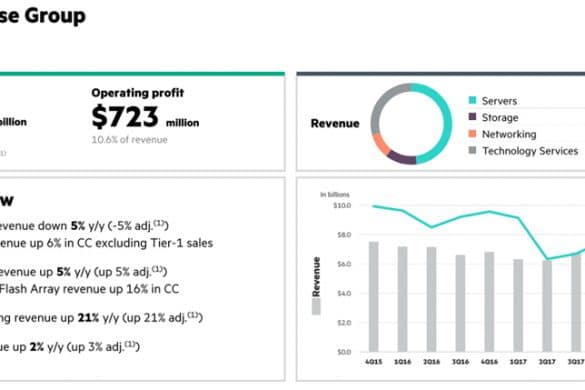Click the teal Servers legend swatch
The height and width of the screenshot is (390, 585).
point(472,100)
